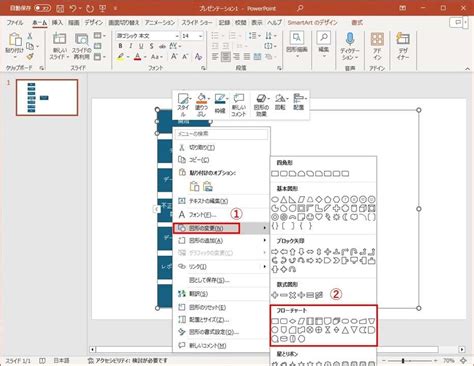474x366 pixels.
Task: Collapse the ribbon with the chevron
Action: click(467, 69)
